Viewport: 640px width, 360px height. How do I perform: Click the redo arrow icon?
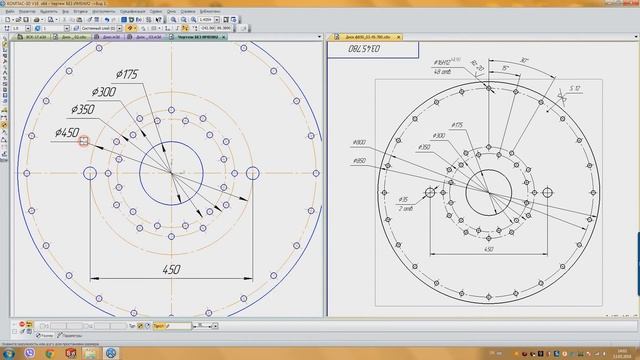coord(114,20)
